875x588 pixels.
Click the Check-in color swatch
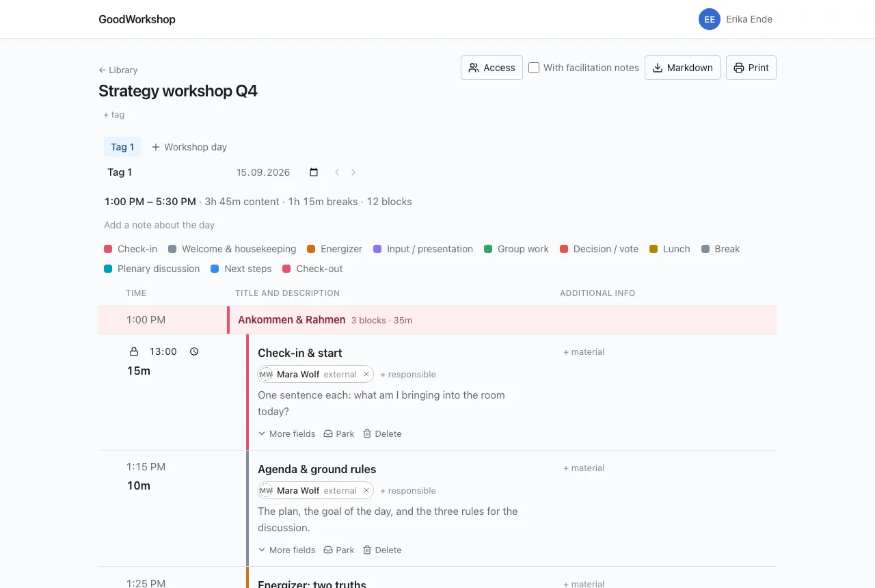108,249
